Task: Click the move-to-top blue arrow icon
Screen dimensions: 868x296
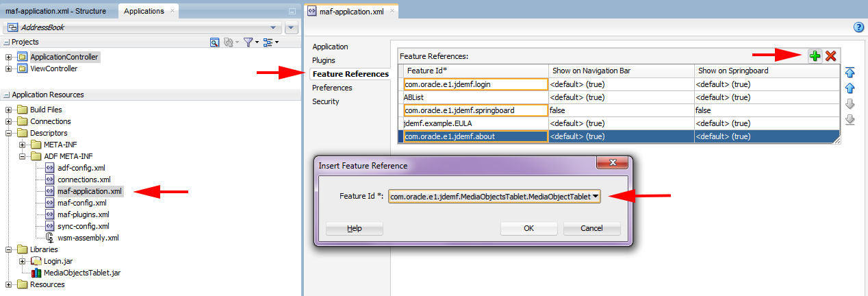Action: coord(850,73)
